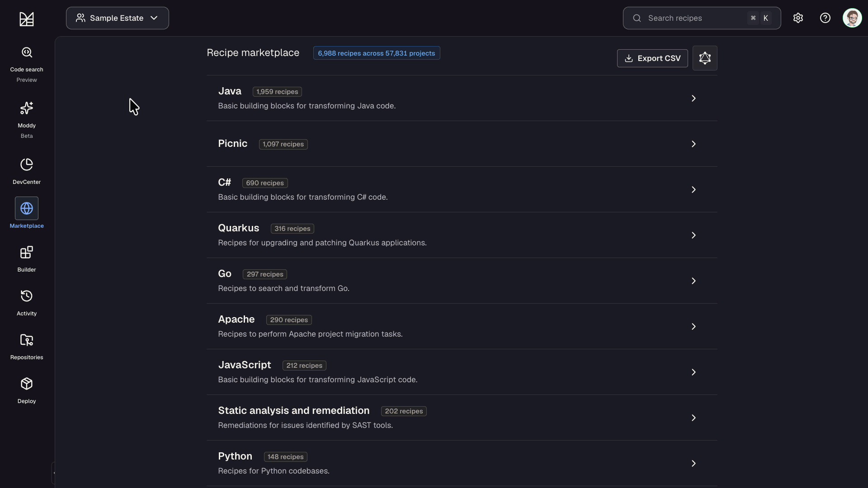Click the 297 recipes badge
Viewport: 868px width, 488px height.
coord(265,274)
